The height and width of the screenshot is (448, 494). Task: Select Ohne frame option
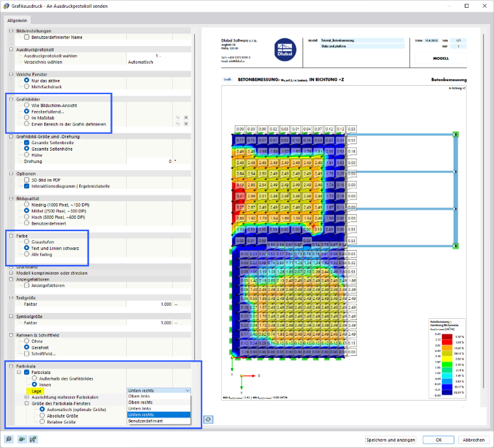click(x=27, y=341)
